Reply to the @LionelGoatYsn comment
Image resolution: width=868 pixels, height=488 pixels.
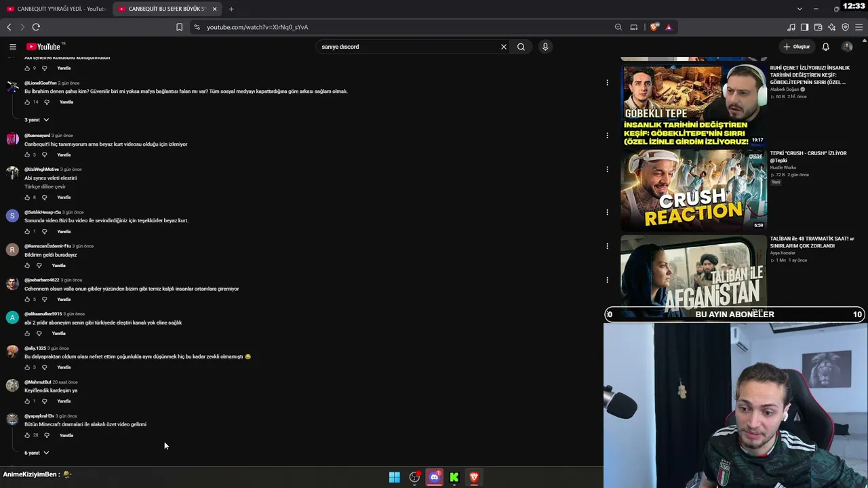click(x=66, y=102)
